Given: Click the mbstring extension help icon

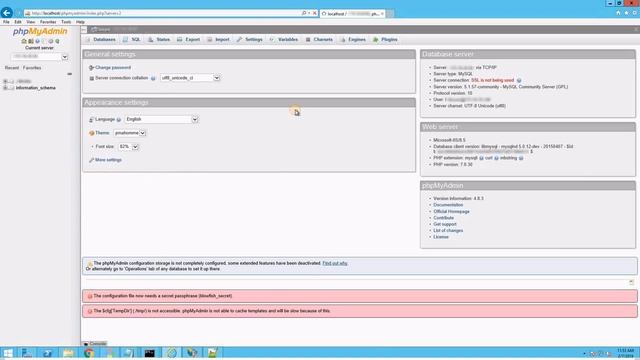Looking at the screenshot, I should pyautogui.click(x=521, y=158).
